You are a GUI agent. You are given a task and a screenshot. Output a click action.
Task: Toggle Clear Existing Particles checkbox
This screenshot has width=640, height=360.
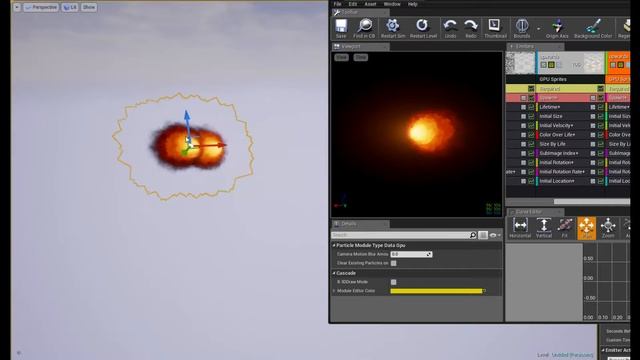click(x=393, y=263)
